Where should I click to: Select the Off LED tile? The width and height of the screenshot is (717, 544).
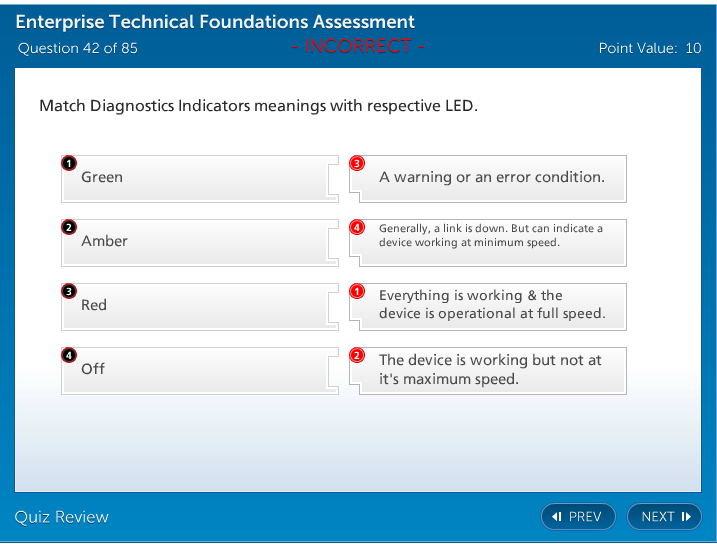tap(195, 370)
